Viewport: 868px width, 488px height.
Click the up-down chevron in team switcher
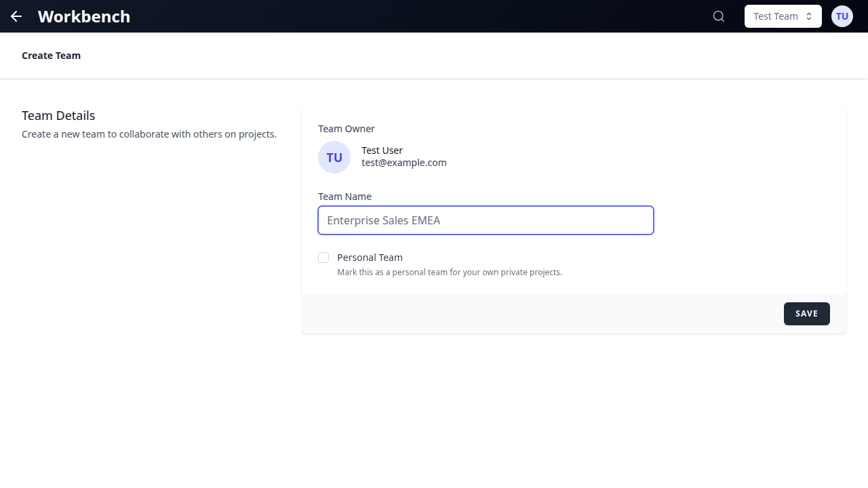(x=809, y=16)
